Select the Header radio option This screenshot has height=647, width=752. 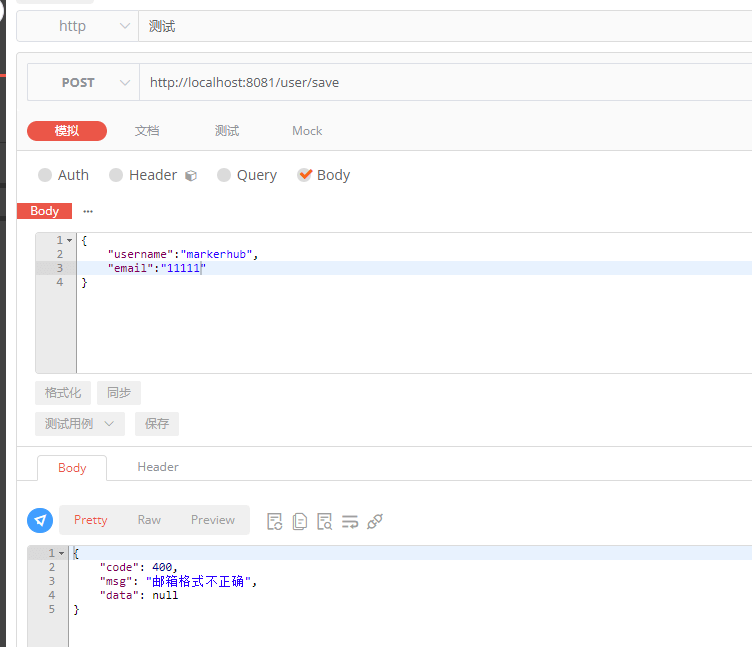tap(116, 175)
